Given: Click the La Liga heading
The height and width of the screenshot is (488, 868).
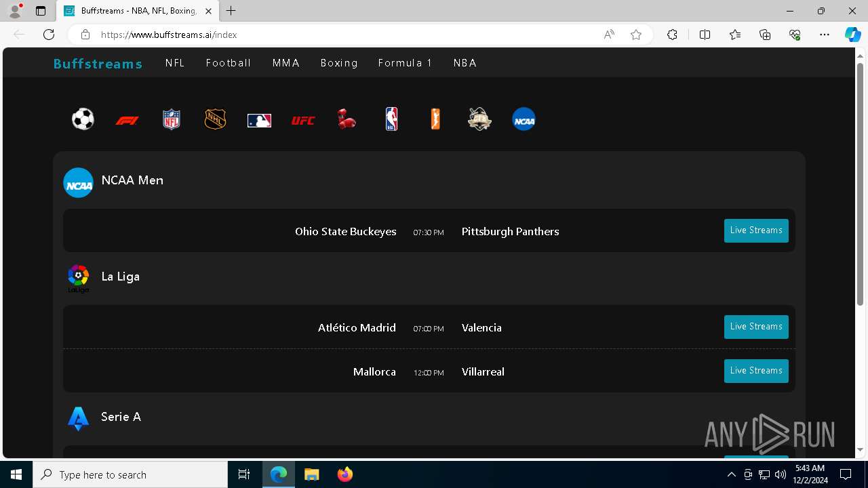Looking at the screenshot, I should click(x=121, y=277).
